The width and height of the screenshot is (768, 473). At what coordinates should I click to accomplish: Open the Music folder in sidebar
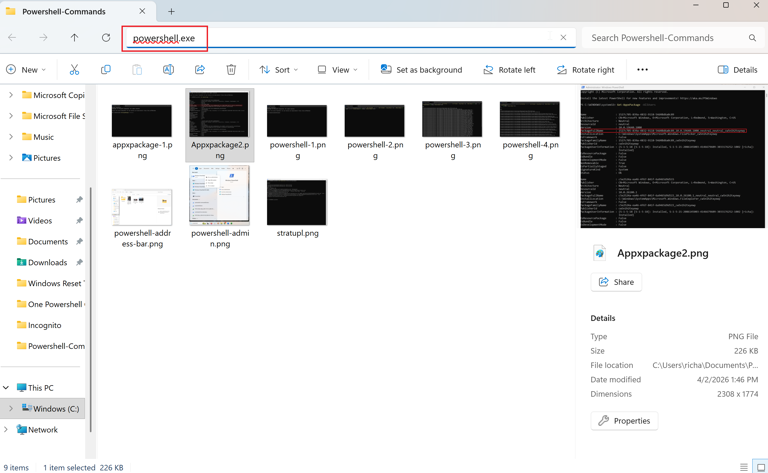38,137
